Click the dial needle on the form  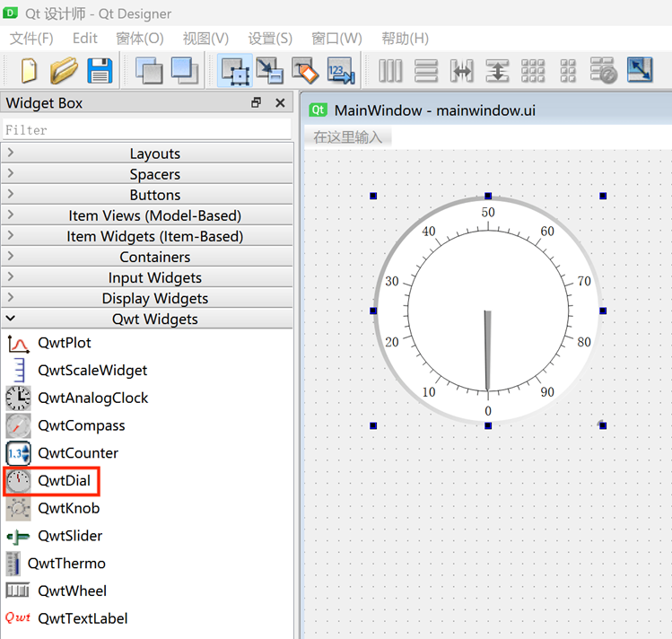pyautogui.click(x=487, y=351)
